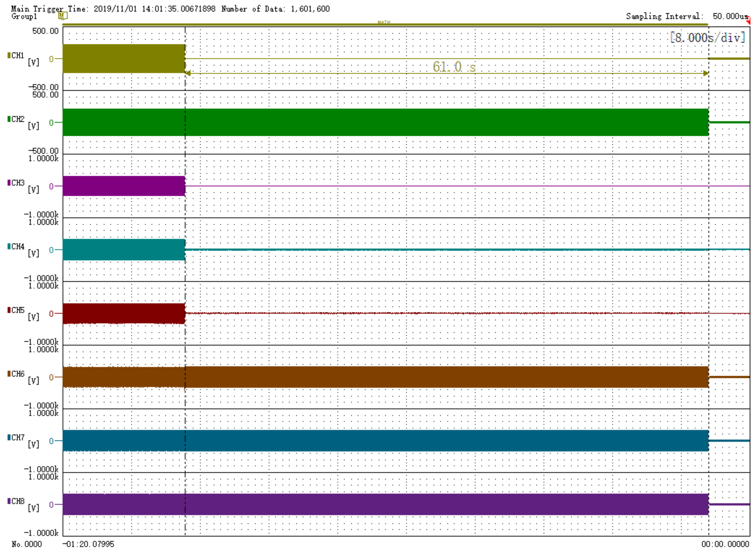Click the red trigger arrow at top right
Image resolution: width=756 pixels, height=552 pixels.
(x=748, y=20)
